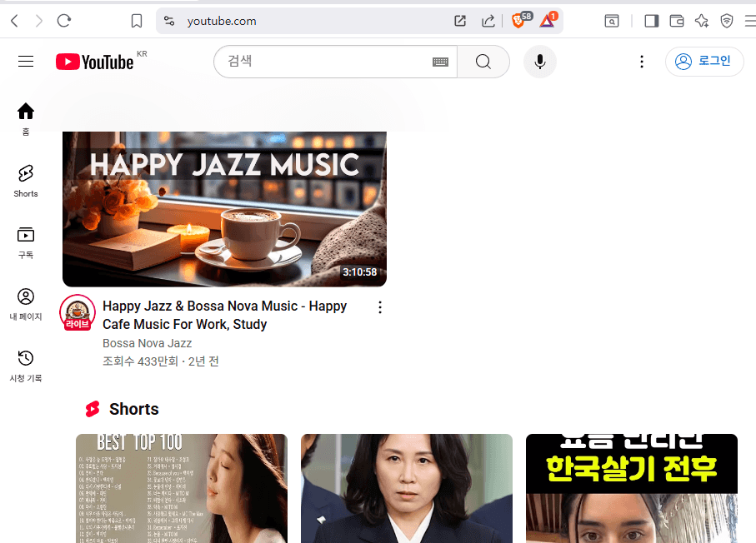The width and height of the screenshot is (756, 543).
Task: Open Happy Jazz & Bossa Nova Music title
Action: 225,315
